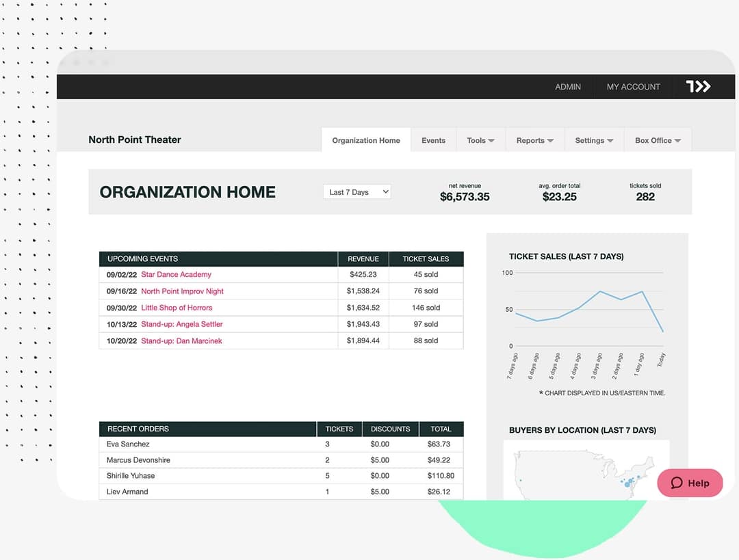Open MY ACCOUNT
This screenshot has height=560, width=739.
click(x=633, y=87)
